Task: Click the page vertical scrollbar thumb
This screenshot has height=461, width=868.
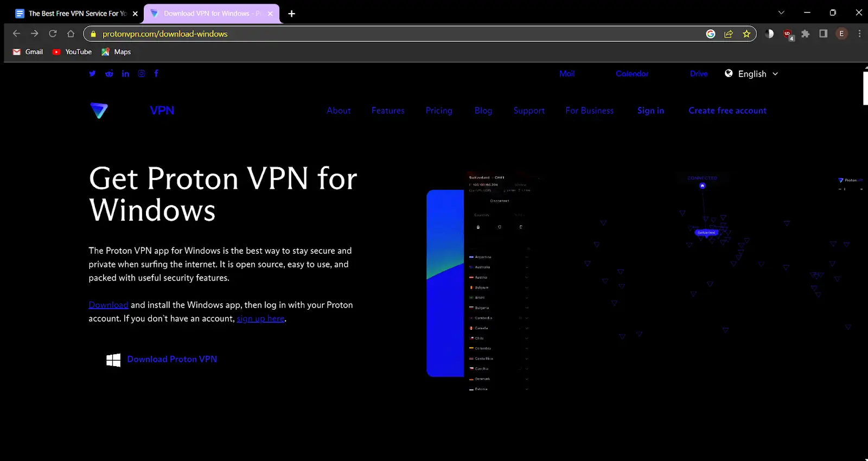Action: [x=865, y=88]
